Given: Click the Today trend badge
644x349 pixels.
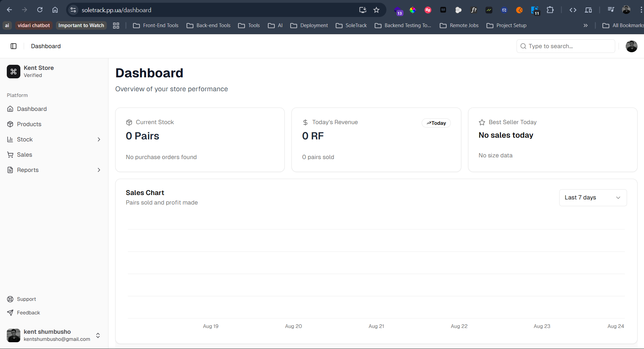Looking at the screenshot, I should (x=436, y=123).
